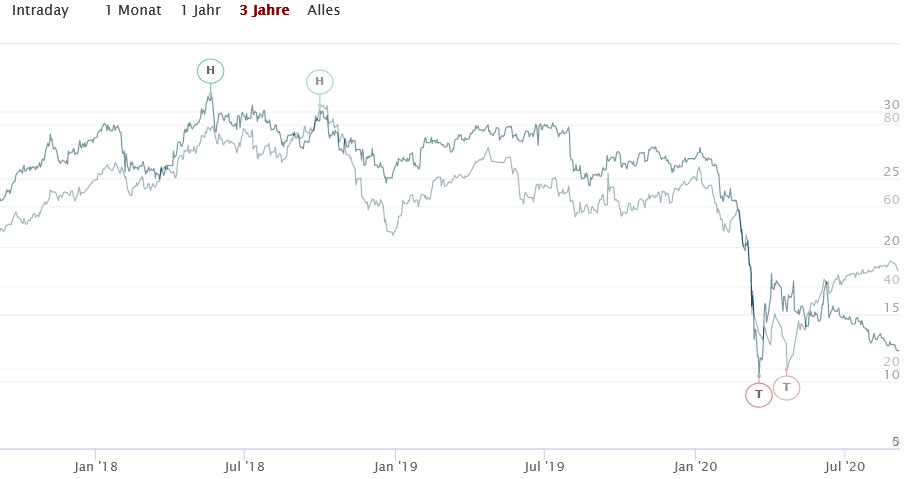Click the darker red T low marker
The height and width of the screenshot is (479, 910).
(759, 394)
